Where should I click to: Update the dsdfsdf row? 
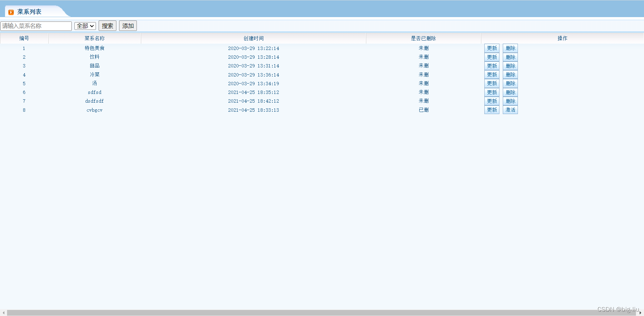coord(492,101)
